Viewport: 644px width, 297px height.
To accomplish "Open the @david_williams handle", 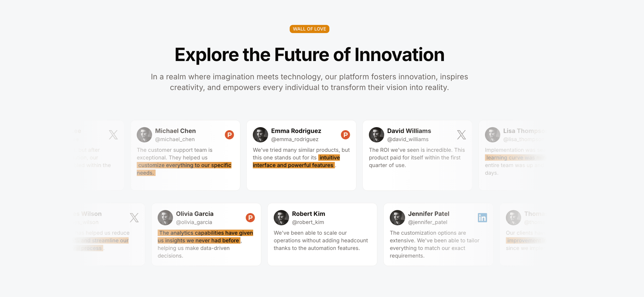I will (x=408, y=139).
